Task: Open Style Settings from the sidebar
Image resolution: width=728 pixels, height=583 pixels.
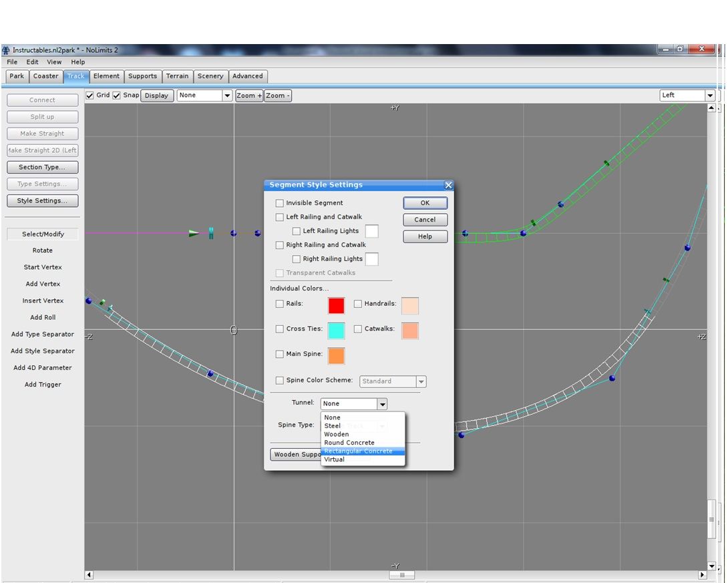Action: click(x=42, y=200)
